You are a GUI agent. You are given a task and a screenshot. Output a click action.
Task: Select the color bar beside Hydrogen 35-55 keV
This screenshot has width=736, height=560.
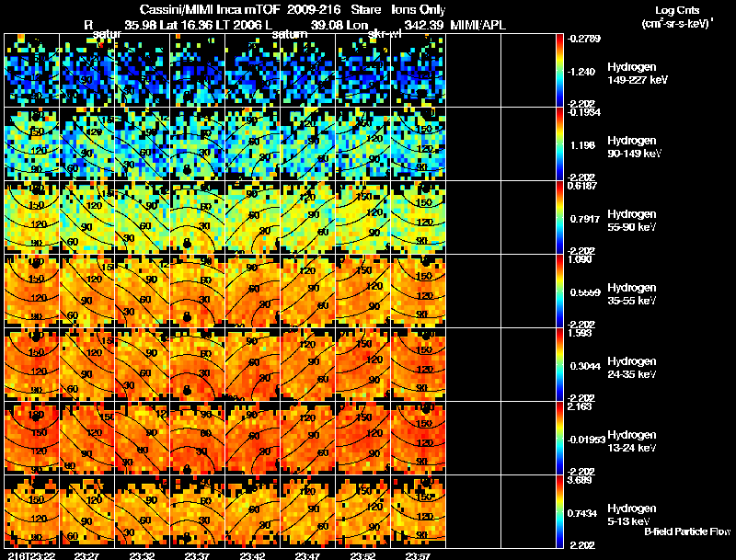coord(559,291)
